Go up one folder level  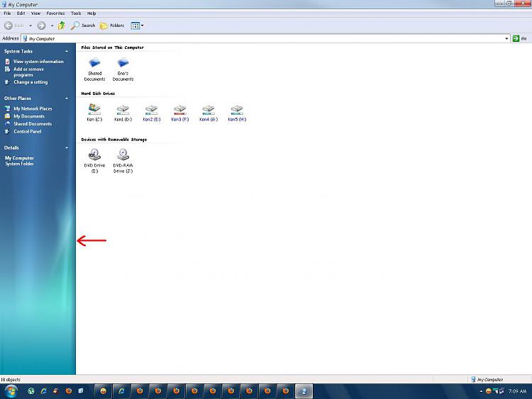62,26
